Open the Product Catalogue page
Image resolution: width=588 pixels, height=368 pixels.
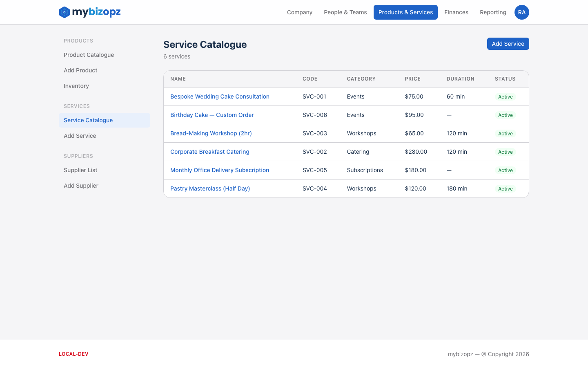tap(89, 55)
